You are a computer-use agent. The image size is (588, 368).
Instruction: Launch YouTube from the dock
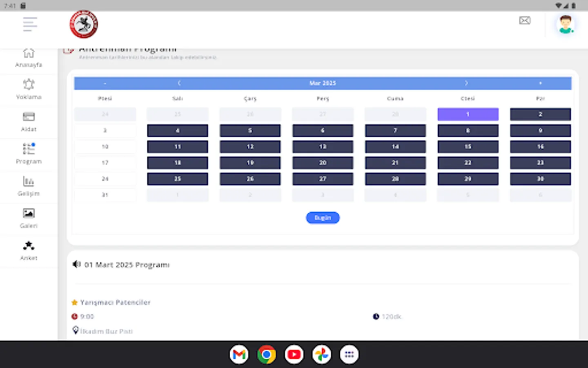tap(294, 354)
